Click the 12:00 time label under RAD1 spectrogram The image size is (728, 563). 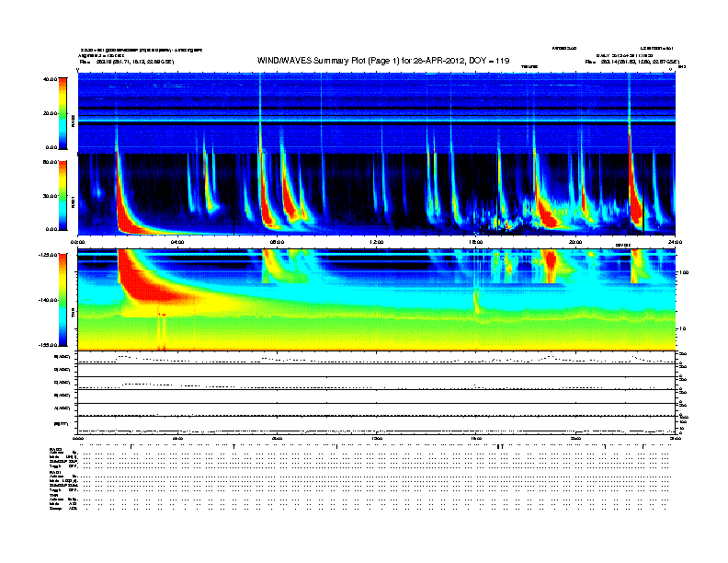pyautogui.click(x=377, y=242)
